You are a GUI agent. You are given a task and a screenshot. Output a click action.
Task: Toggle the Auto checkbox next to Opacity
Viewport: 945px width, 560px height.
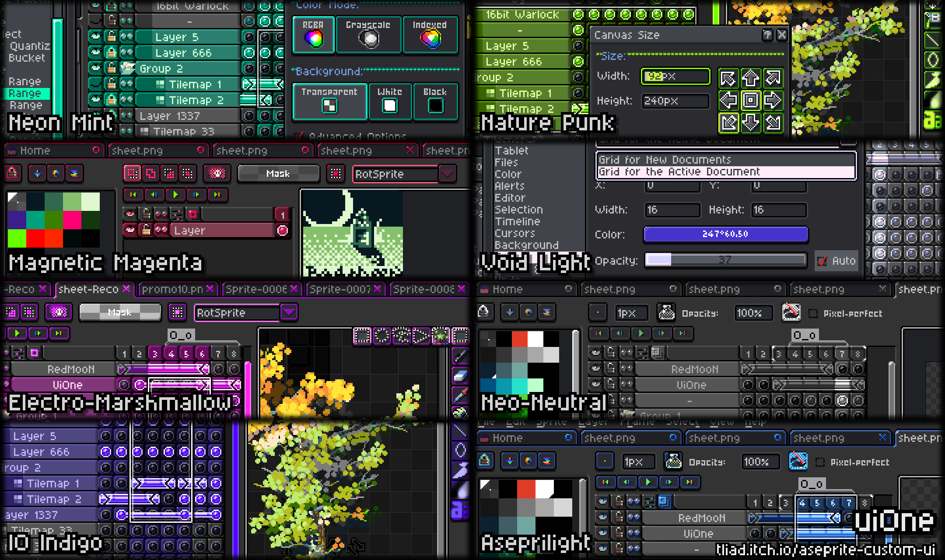coord(822,261)
